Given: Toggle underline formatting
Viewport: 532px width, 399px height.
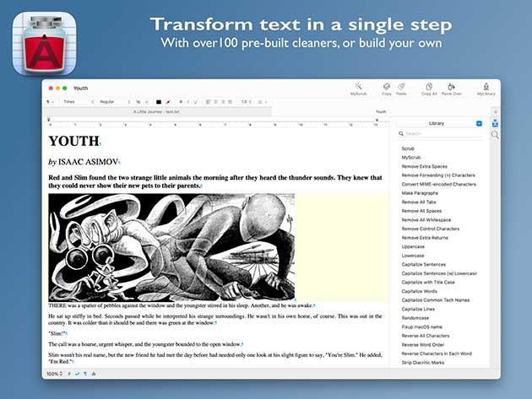Looking at the screenshot, I should click(x=195, y=102).
